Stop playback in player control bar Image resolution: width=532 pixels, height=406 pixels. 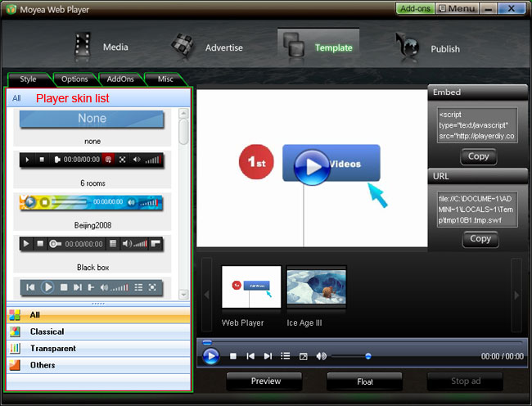pos(233,356)
